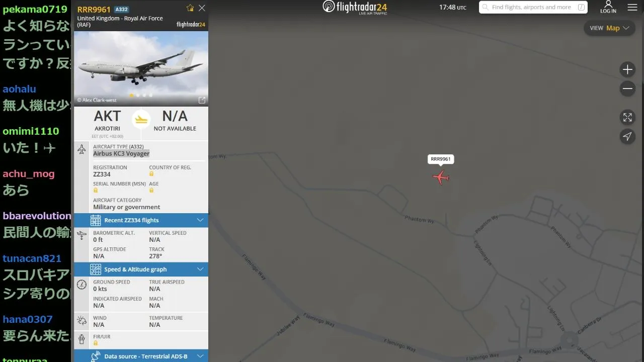Screen dimensions: 644x362
Task: Click the favorite star icon beside RRR9961
Action: (x=190, y=8)
